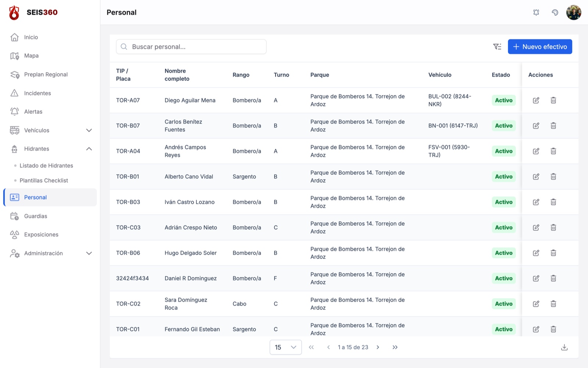This screenshot has width=588, height=368.
Task: Delete Iván Castro Lozano entry
Action: [553, 202]
